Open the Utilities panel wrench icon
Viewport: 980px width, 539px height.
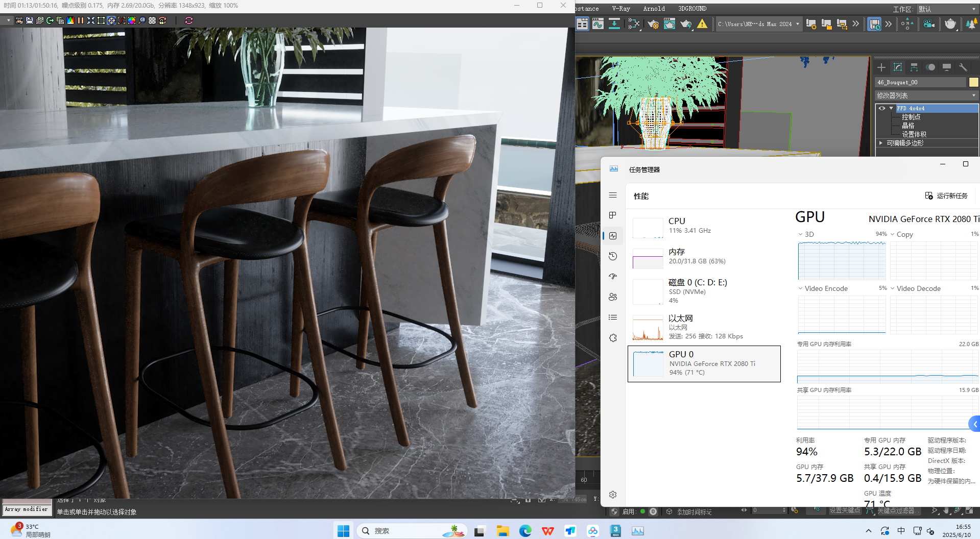click(963, 67)
